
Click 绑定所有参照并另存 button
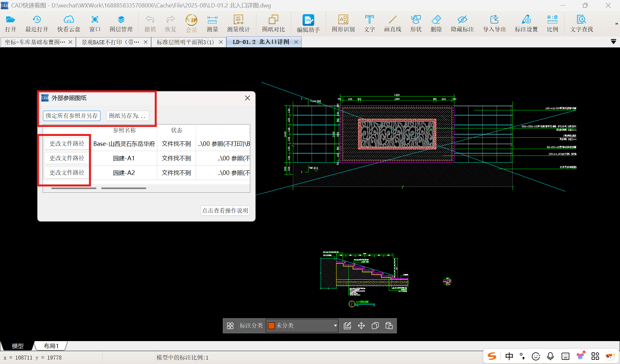72,116
